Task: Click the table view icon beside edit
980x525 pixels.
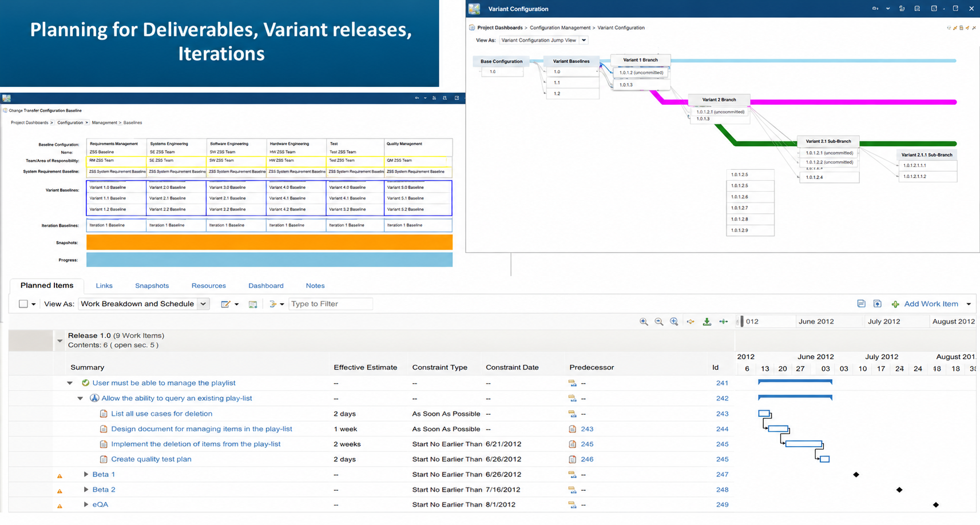Action: (253, 304)
